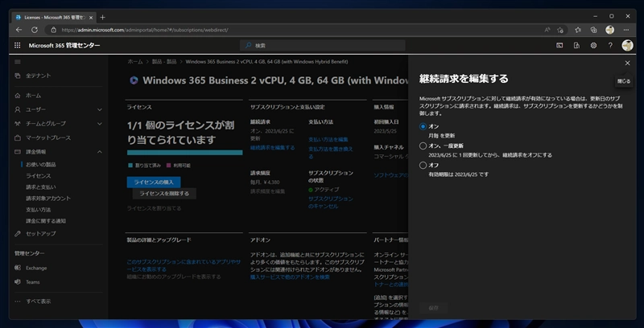Collapse the 課金情報 section chevron
The image size is (644, 328).
[x=100, y=152]
